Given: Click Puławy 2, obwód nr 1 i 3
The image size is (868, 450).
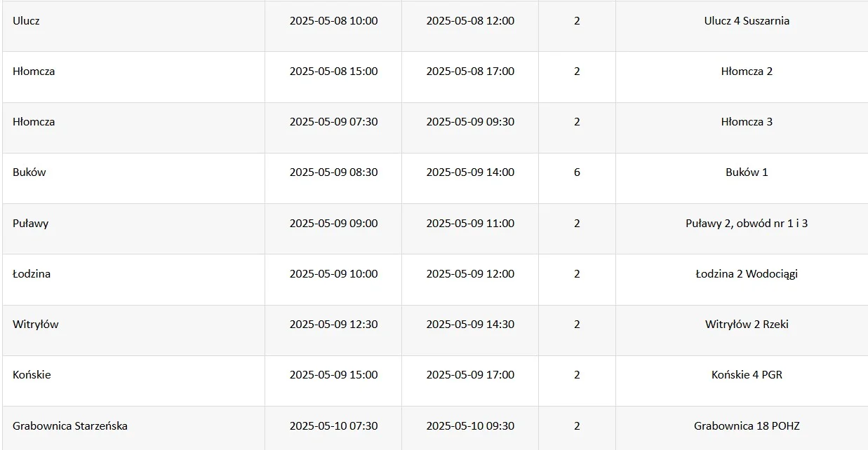Looking at the screenshot, I should point(747,224).
